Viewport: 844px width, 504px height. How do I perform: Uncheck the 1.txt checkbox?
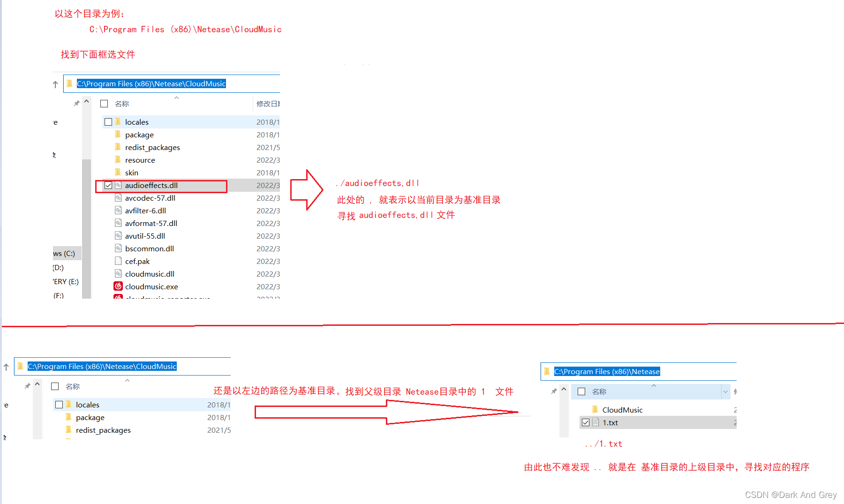(x=585, y=422)
